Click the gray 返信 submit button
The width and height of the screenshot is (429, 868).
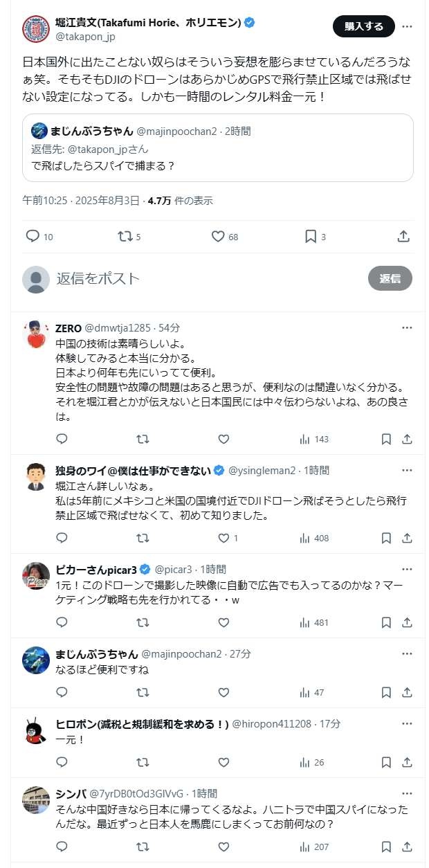[x=390, y=278]
